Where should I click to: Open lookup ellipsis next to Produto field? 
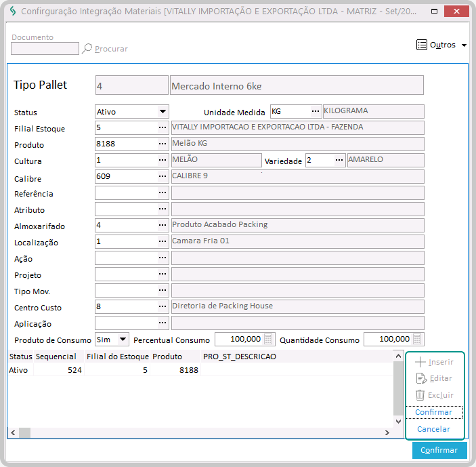[163, 144]
